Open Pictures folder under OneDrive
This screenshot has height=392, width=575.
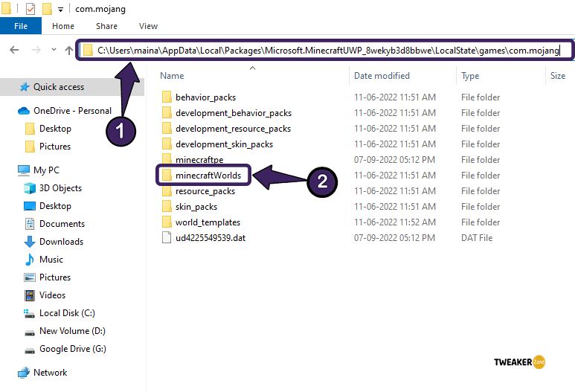coord(55,147)
